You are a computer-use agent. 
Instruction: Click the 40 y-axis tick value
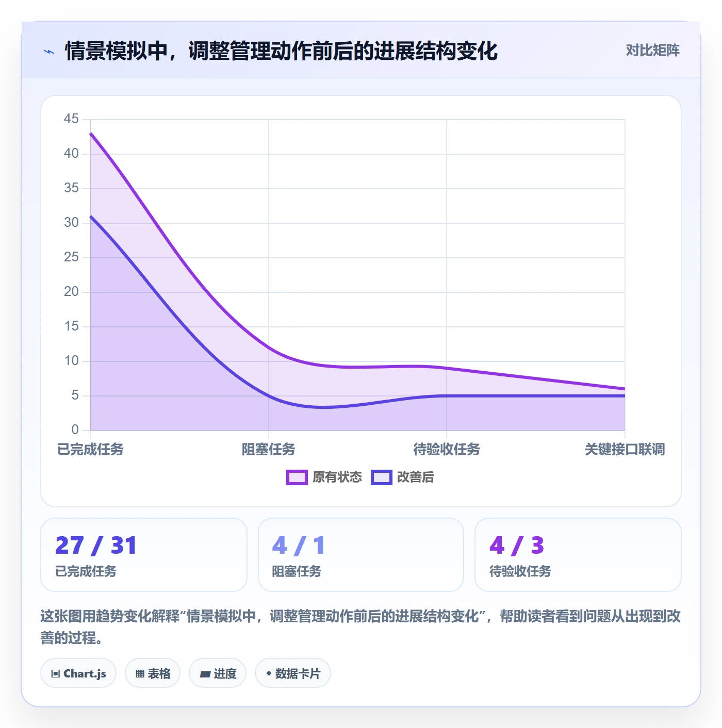[x=71, y=154]
